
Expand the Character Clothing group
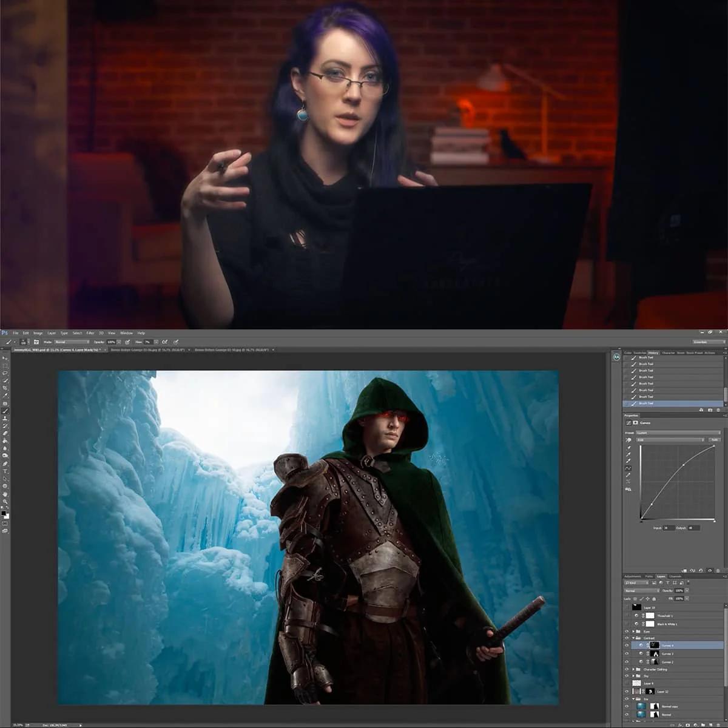click(x=633, y=669)
